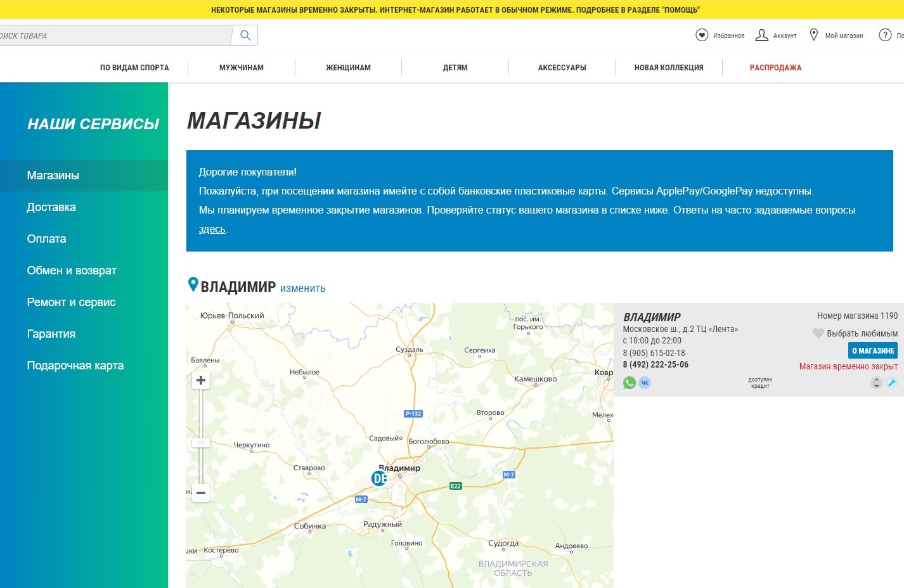Click the product search input field

pyautogui.click(x=114, y=35)
